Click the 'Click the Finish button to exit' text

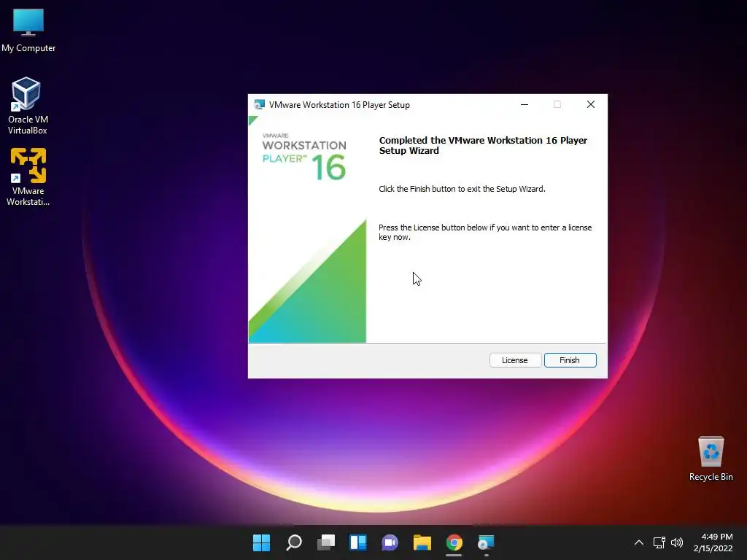(x=462, y=189)
